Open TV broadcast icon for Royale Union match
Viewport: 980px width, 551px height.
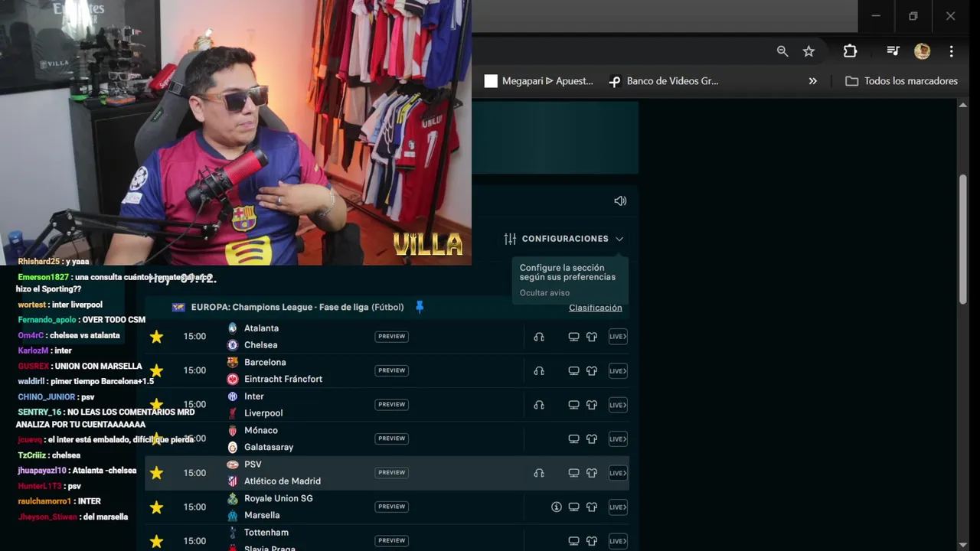[573, 507]
